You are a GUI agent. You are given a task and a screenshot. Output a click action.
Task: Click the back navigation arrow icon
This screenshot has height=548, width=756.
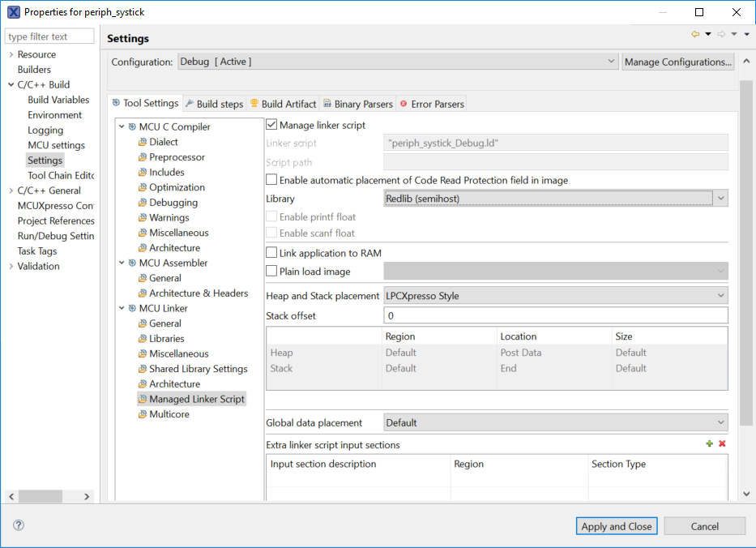click(695, 34)
